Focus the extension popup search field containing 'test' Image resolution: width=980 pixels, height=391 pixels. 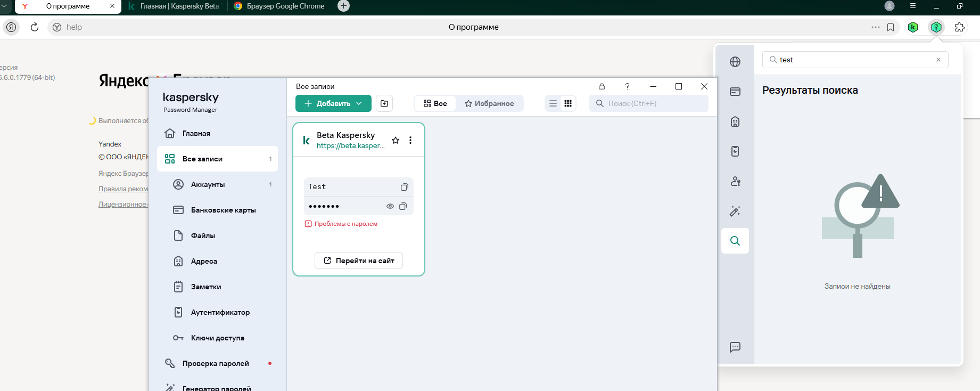[x=855, y=60]
